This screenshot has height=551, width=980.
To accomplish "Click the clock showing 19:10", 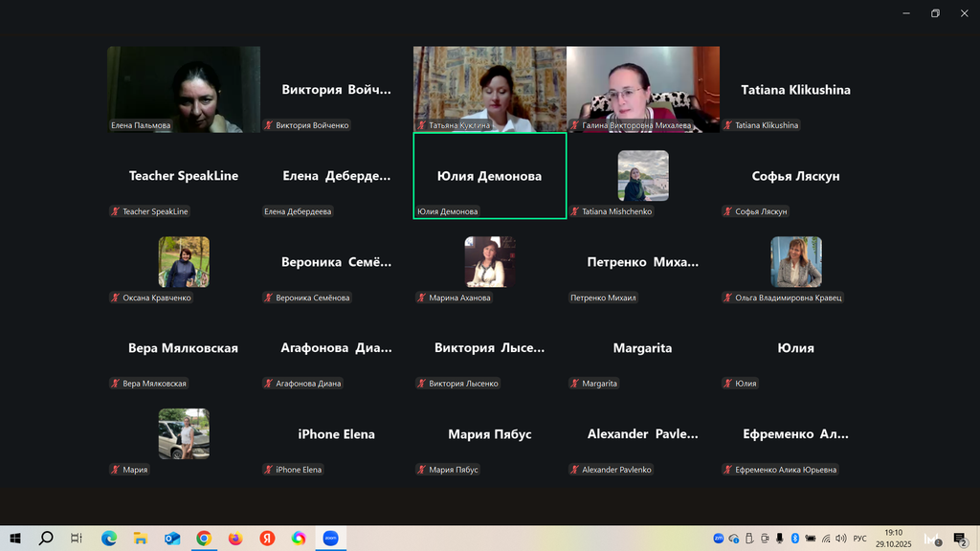I will 893,539.
